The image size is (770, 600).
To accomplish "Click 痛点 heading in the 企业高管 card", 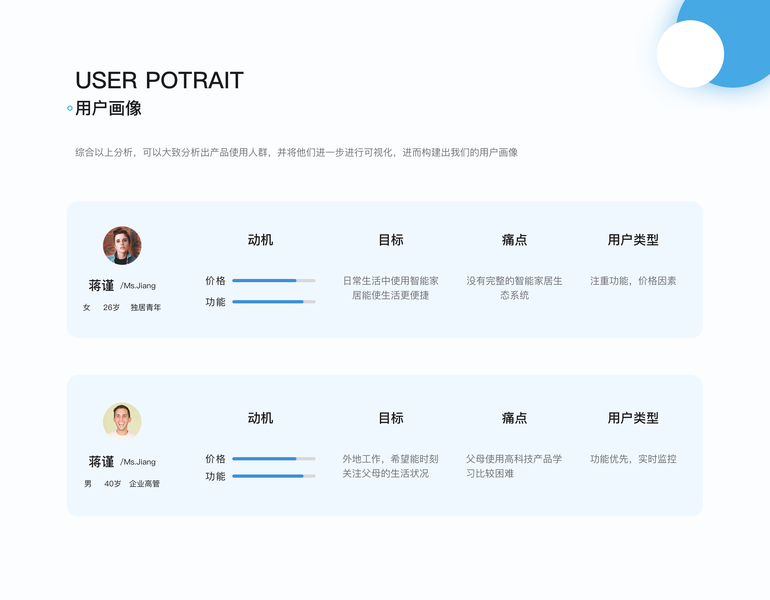I will [514, 418].
